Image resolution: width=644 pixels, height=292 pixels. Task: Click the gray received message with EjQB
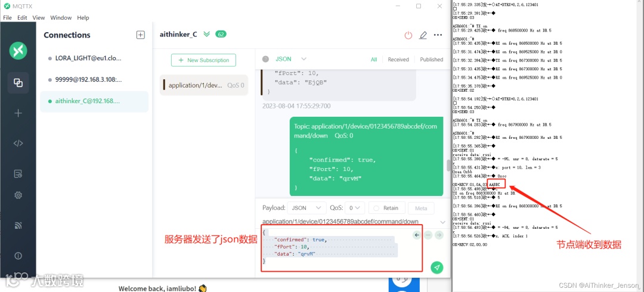[x=339, y=84]
